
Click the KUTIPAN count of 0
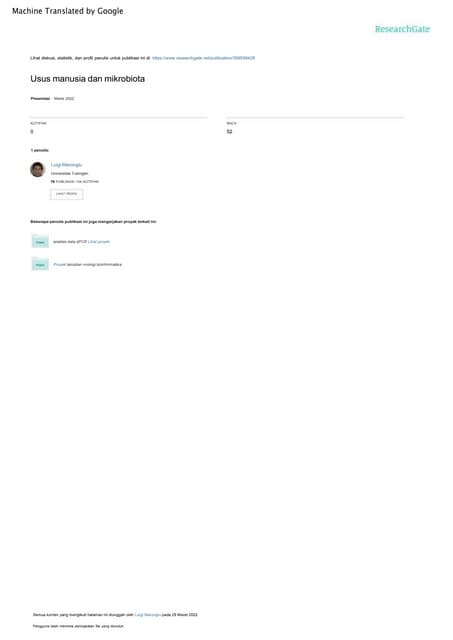pos(32,131)
